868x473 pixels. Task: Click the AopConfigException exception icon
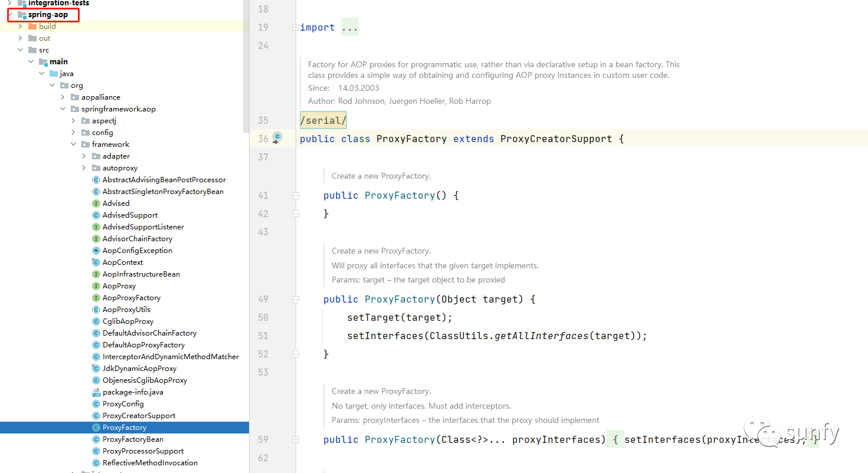[x=96, y=251]
